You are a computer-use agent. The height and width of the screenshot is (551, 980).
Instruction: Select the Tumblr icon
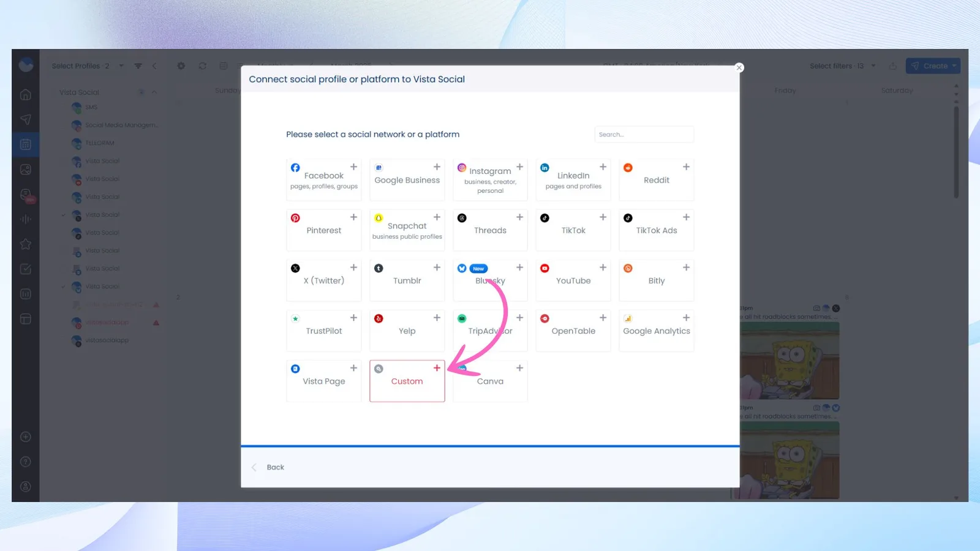379,268
